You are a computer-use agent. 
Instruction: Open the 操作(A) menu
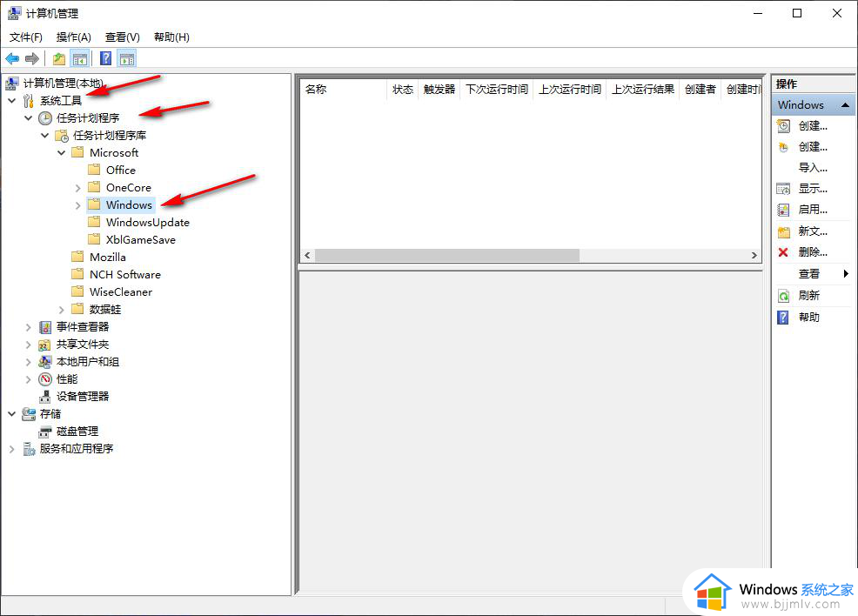click(73, 37)
